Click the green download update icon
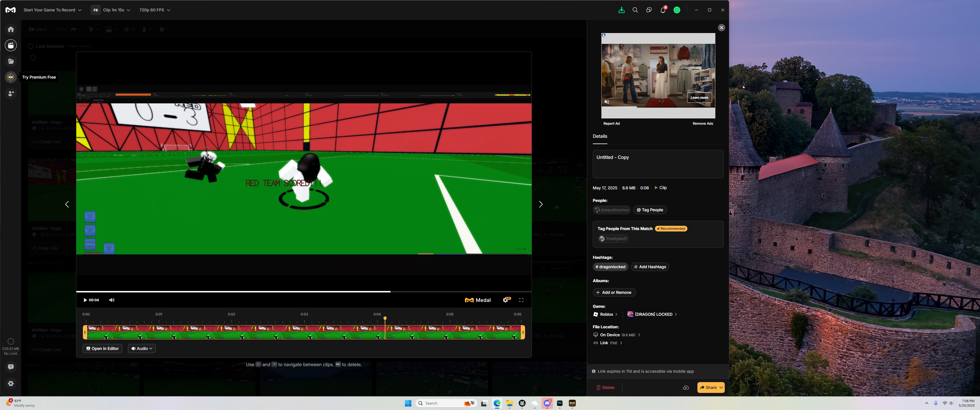The image size is (980, 410). (x=621, y=10)
